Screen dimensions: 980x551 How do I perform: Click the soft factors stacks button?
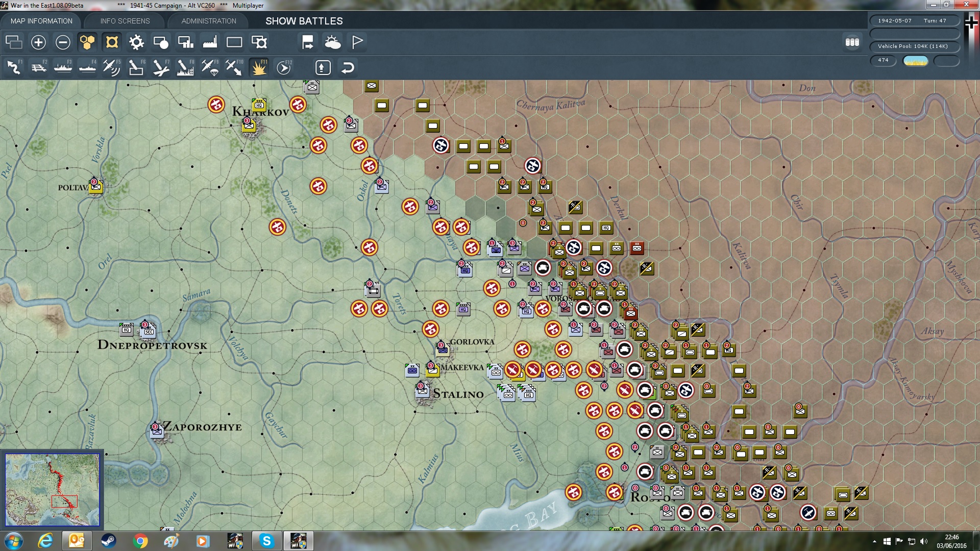(x=852, y=42)
